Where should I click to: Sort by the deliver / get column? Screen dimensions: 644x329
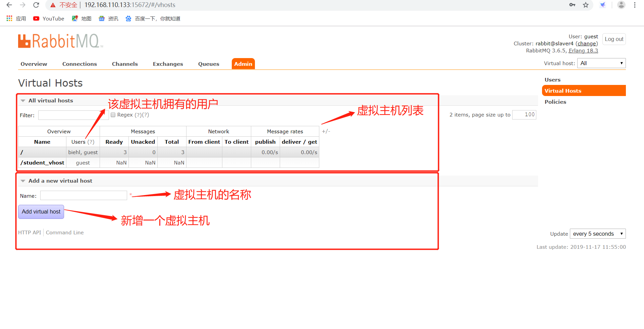click(300, 142)
